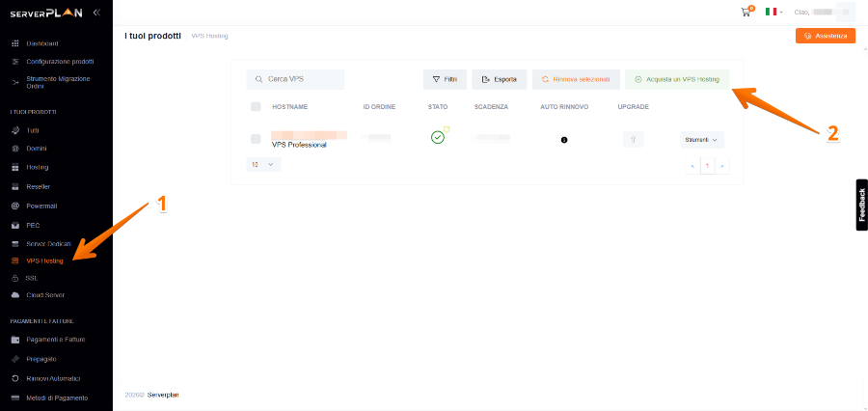Open Cloud Server section
Screen dimensions: 868x411
[x=44, y=294]
